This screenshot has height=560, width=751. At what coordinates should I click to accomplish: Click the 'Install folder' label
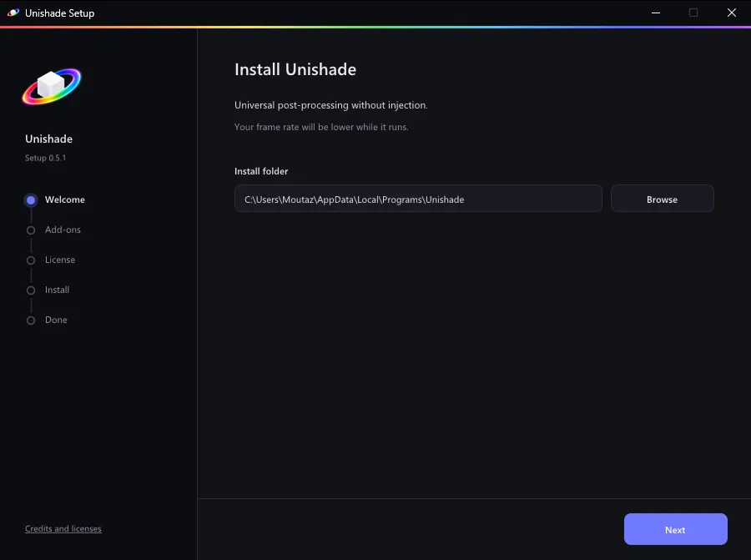(261, 171)
